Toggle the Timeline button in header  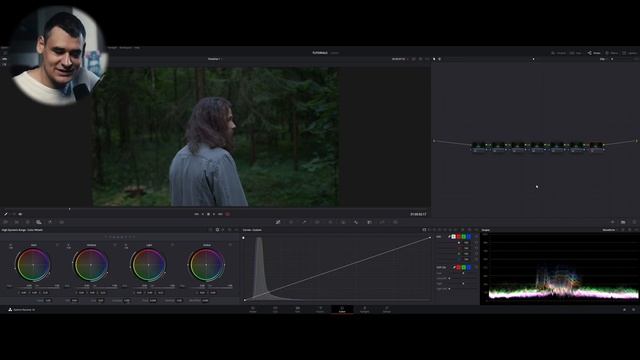click(x=559, y=53)
